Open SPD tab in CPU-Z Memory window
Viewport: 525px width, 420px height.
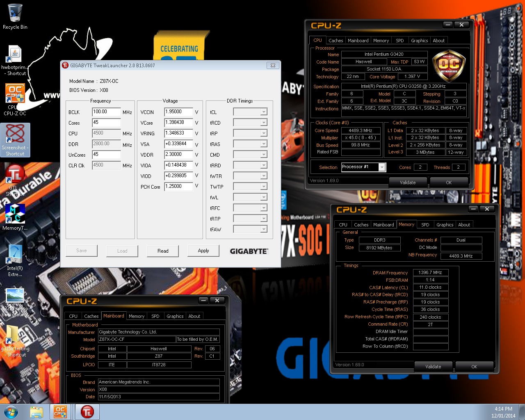(425, 225)
